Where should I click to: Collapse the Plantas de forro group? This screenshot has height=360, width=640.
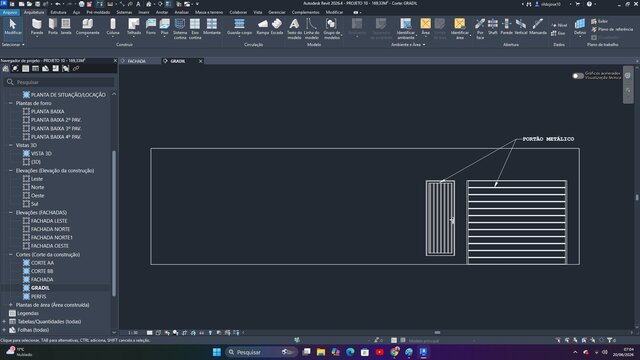(11, 103)
